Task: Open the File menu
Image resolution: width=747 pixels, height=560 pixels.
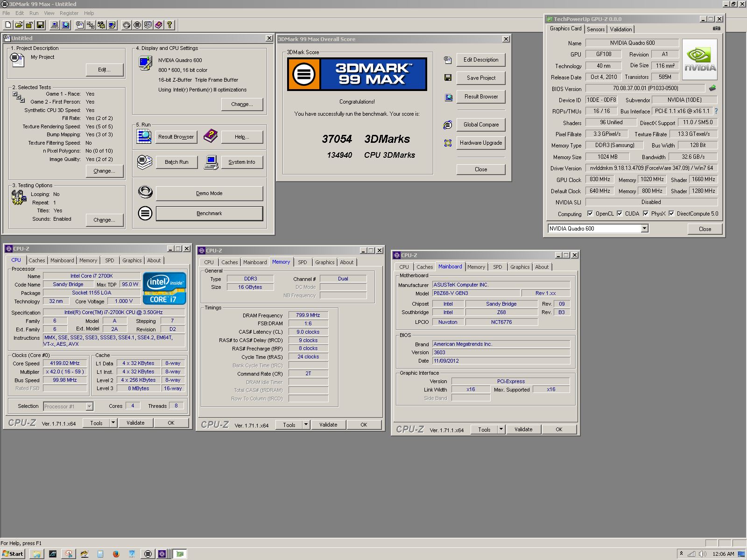Action: pyautogui.click(x=6, y=13)
